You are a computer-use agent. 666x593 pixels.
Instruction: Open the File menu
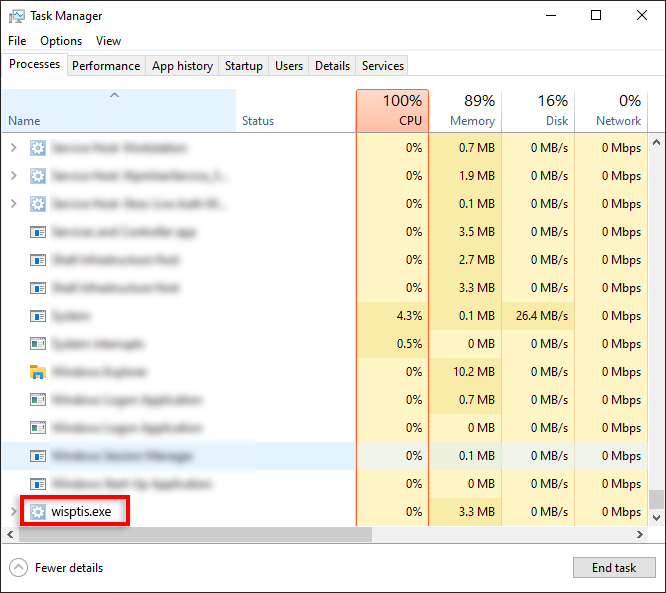17,41
